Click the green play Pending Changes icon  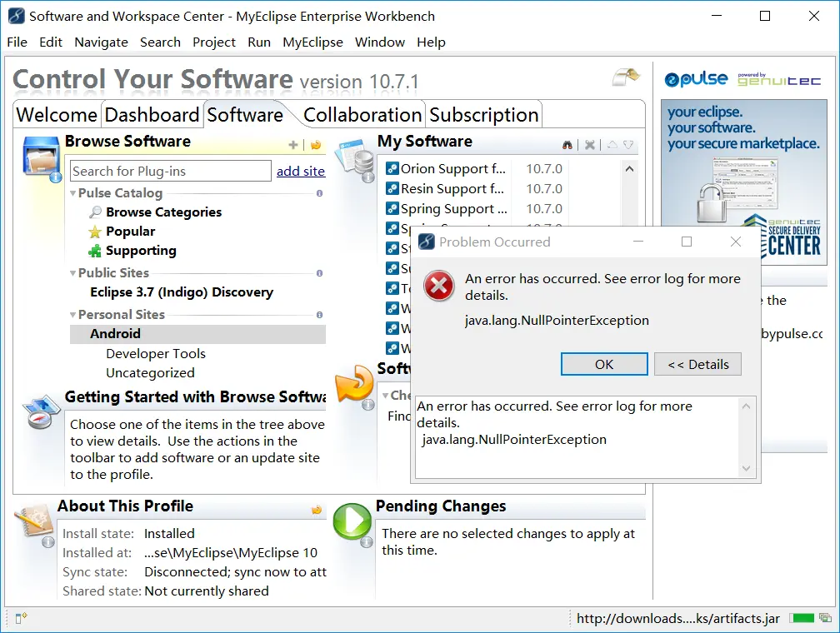click(352, 522)
